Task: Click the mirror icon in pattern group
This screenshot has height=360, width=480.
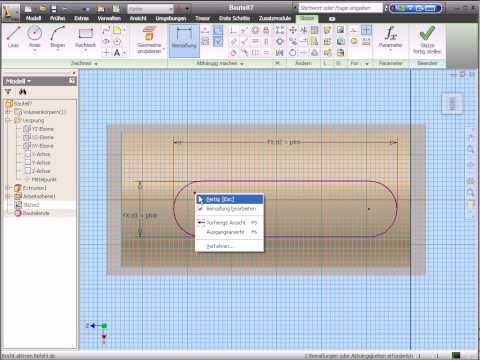Action: [279, 53]
